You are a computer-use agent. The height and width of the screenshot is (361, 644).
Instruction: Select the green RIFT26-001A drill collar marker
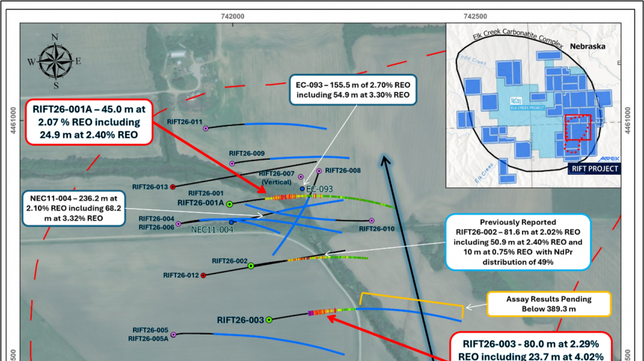(x=230, y=204)
